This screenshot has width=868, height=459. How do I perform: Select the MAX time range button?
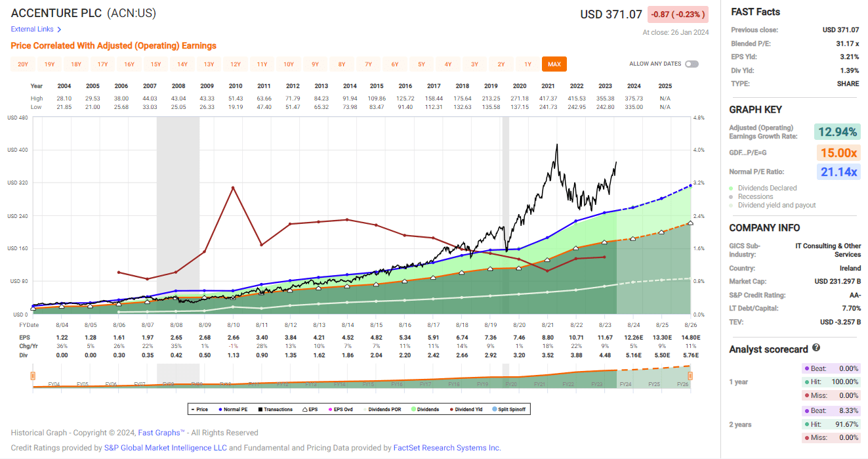[554, 64]
